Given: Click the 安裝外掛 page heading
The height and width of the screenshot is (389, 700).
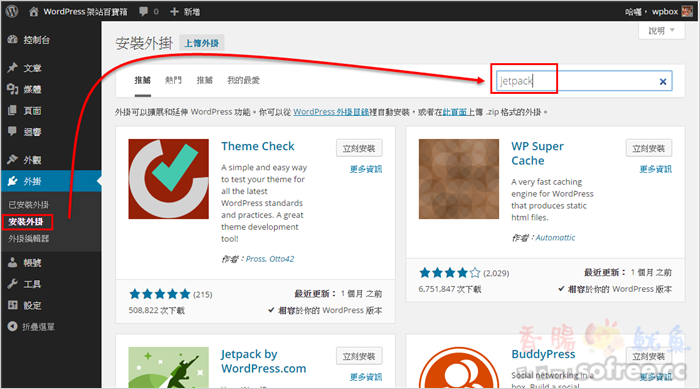Looking at the screenshot, I should tap(144, 43).
